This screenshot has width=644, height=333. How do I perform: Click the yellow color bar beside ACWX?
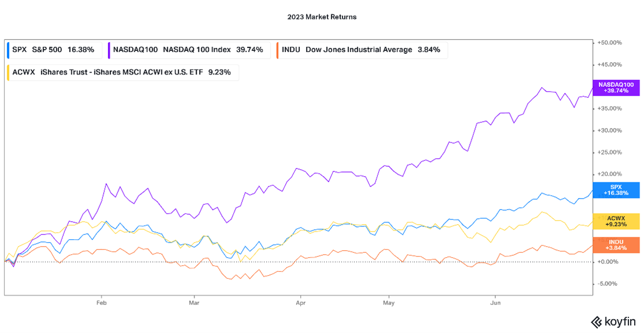7,72
